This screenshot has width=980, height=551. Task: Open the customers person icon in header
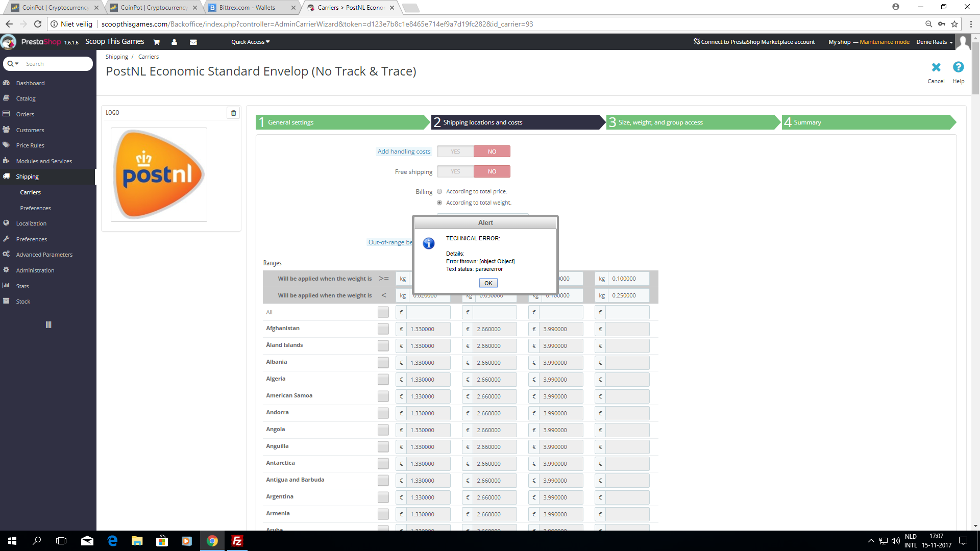[x=175, y=42]
